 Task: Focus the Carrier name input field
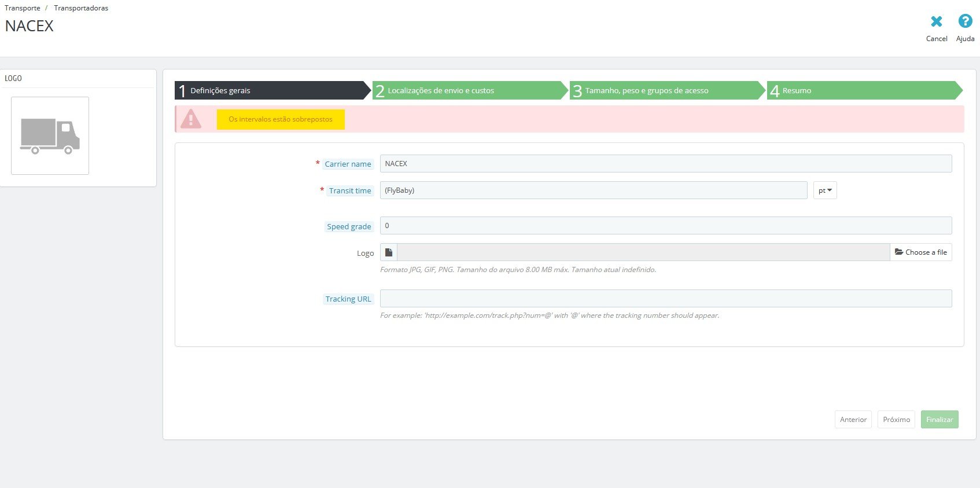click(x=666, y=164)
